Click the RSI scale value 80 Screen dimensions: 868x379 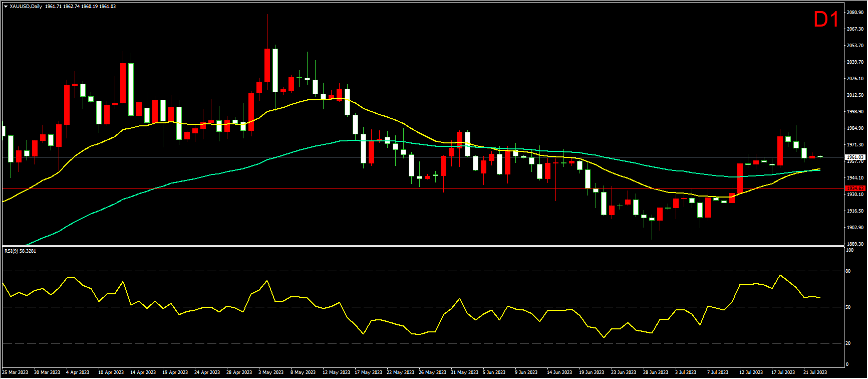[x=848, y=271]
